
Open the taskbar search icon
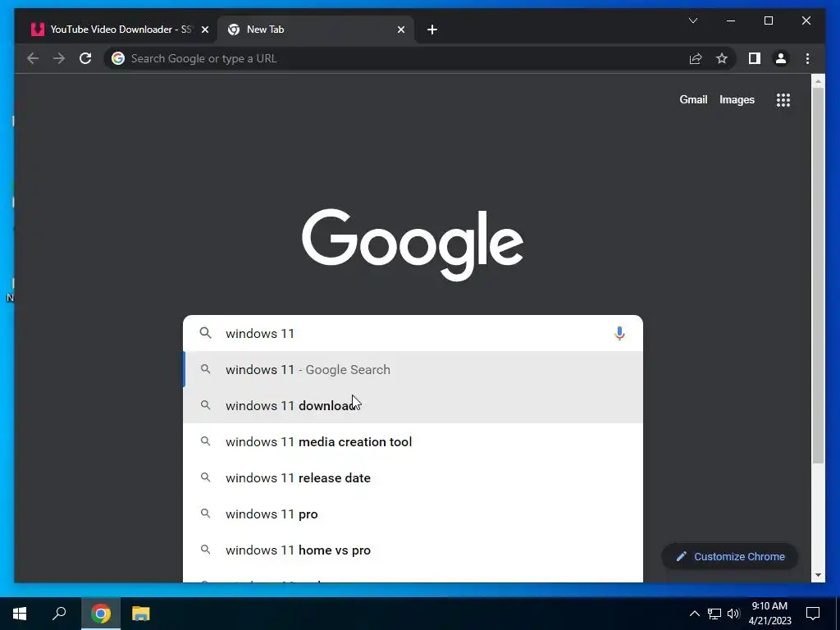coord(59,614)
